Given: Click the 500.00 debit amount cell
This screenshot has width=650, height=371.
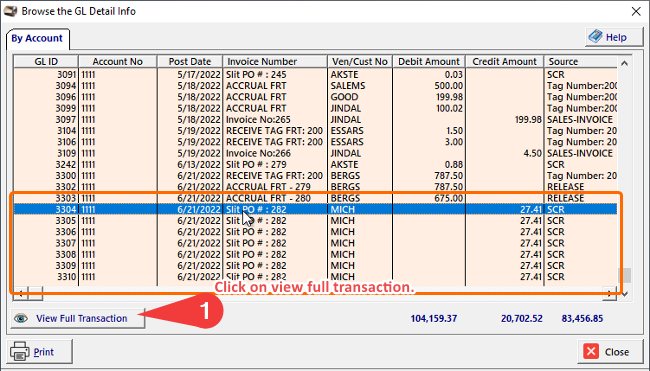Looking at the screenshot, I should [429, 86].
